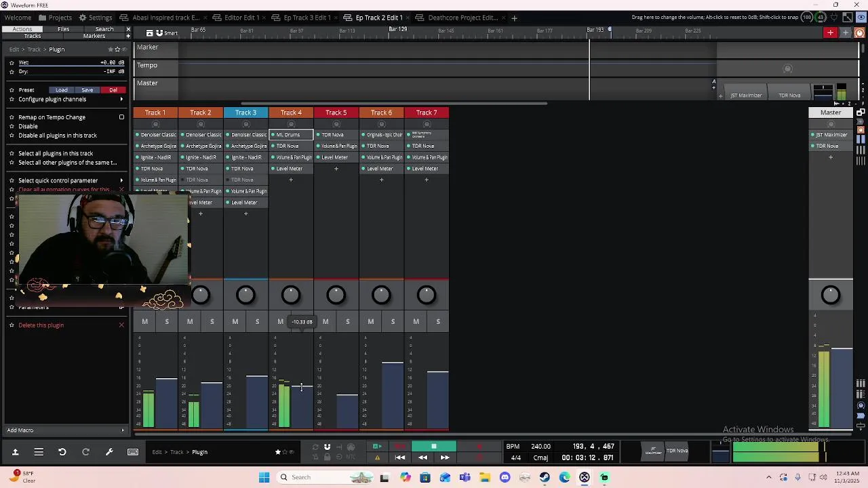The width and height of the screenshot is (868, 488).
Task: Mute Track 5 with its M button
Action: click(325, 321)
